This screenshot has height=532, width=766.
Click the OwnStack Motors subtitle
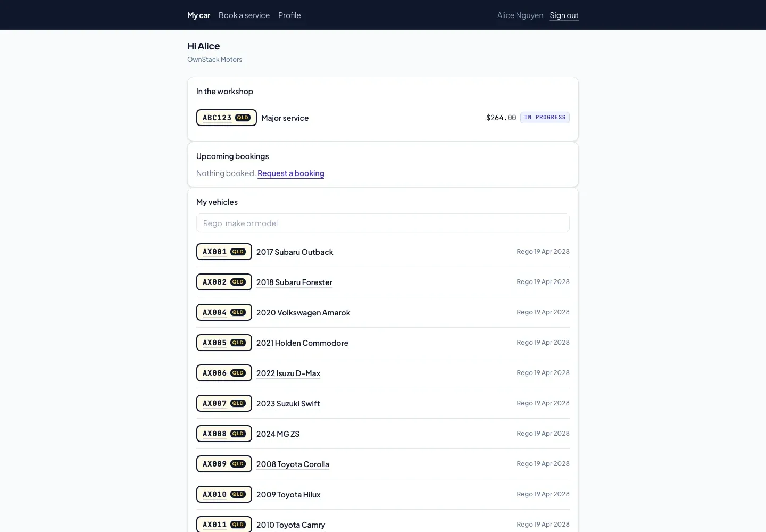(x=214, y=59)
